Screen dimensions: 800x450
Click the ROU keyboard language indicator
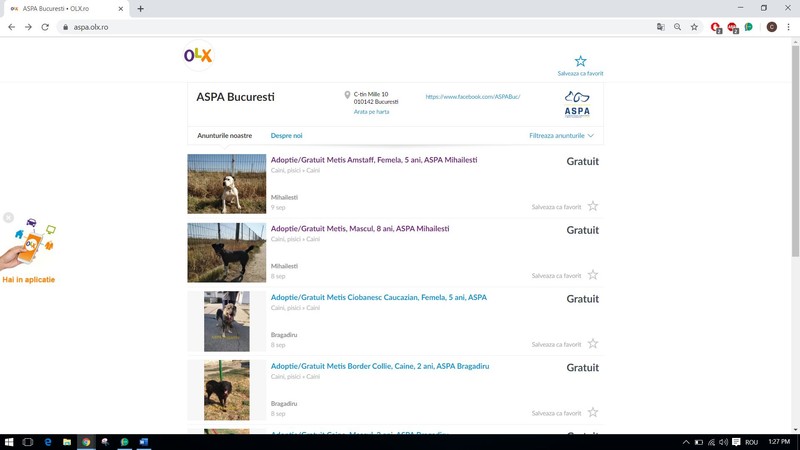[752, 442]
